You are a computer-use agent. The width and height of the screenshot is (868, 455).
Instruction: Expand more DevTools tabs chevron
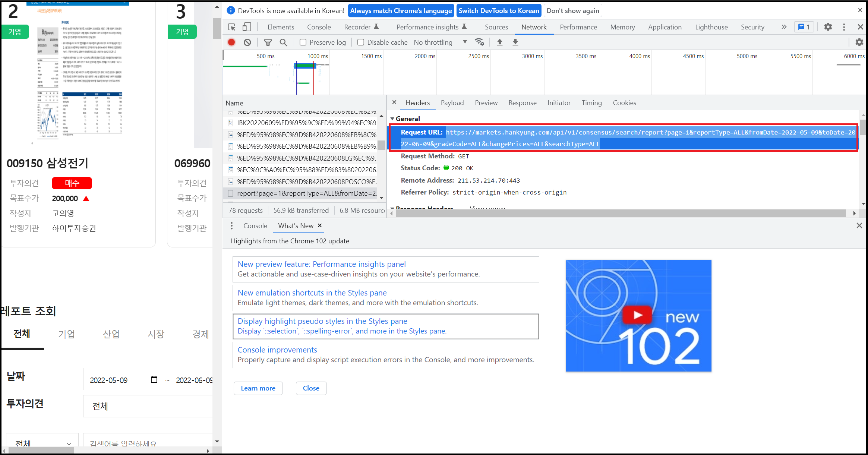coord(784,27)
